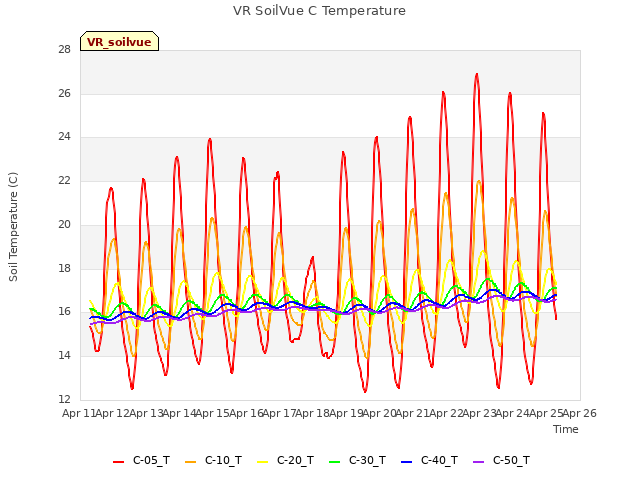Click the orange C-10_T legend color marker

191,462
